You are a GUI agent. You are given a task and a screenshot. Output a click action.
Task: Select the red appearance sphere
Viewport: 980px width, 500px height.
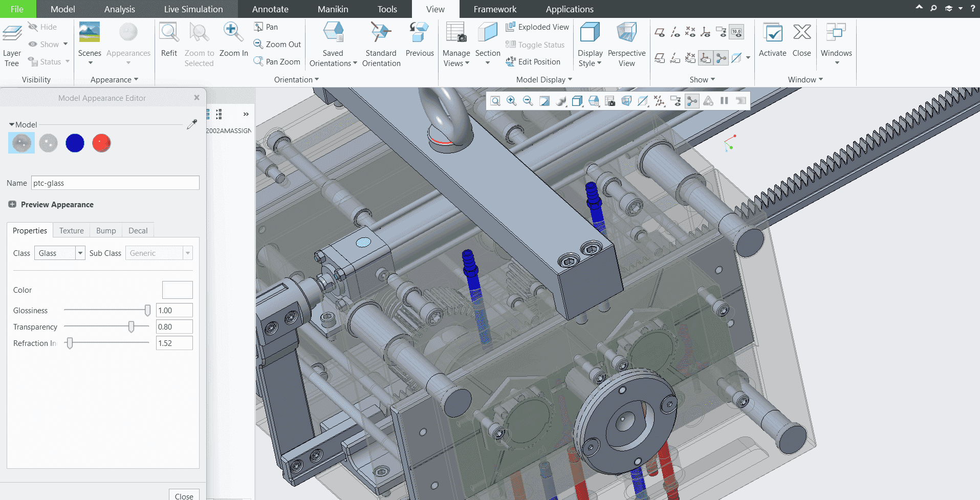tap(101, 143)
